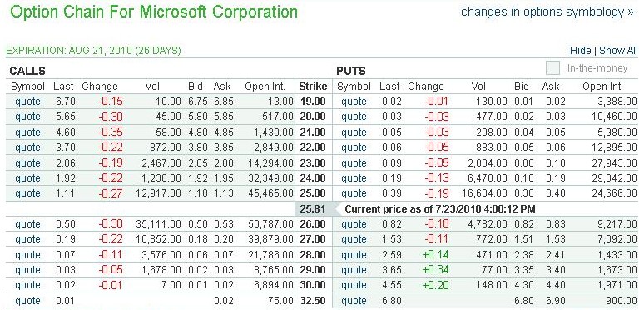Open the calls quote for strike 27.00
The width and height of the screenshot is (644, 310).
(28, 239)
